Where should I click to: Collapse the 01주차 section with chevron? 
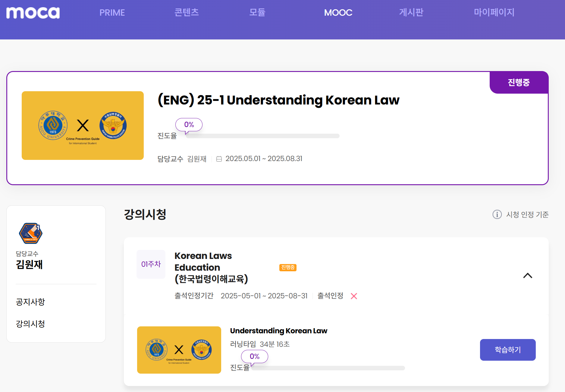pyautogui.click(x=527, y=275)
